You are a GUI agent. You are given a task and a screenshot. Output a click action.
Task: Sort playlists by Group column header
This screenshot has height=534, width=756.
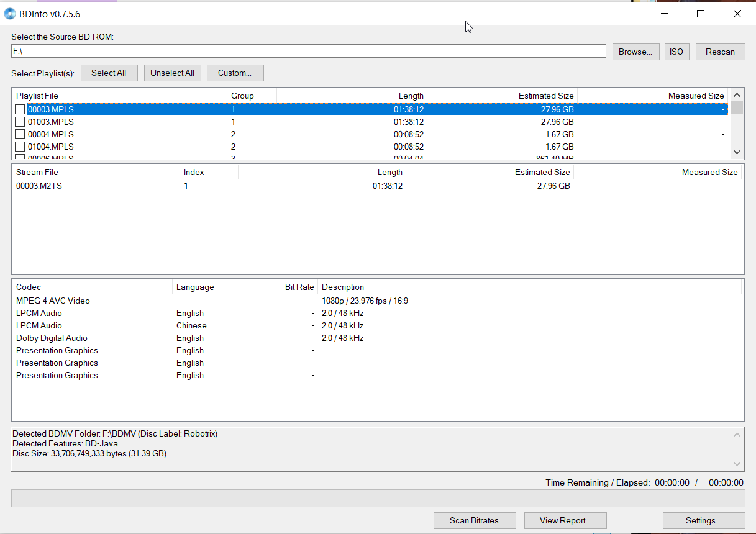click(x=252, y=96)
